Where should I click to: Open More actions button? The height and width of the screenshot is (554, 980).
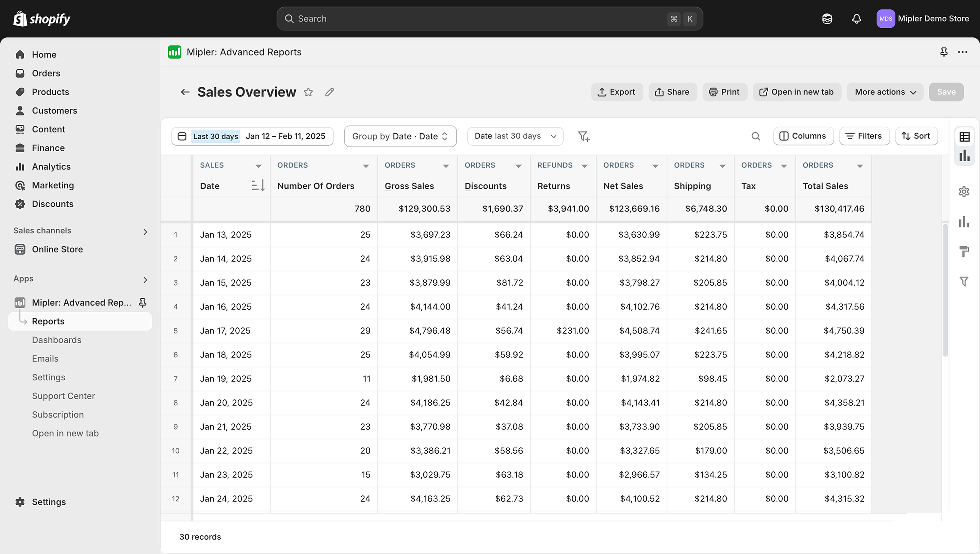click(885, 92)
